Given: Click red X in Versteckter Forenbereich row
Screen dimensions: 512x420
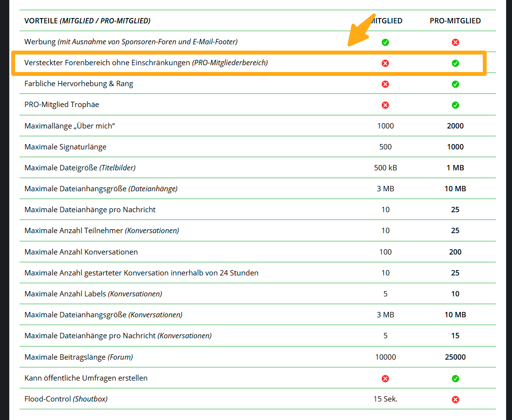Looking at the screenshot, I should (x=385, y=63).
